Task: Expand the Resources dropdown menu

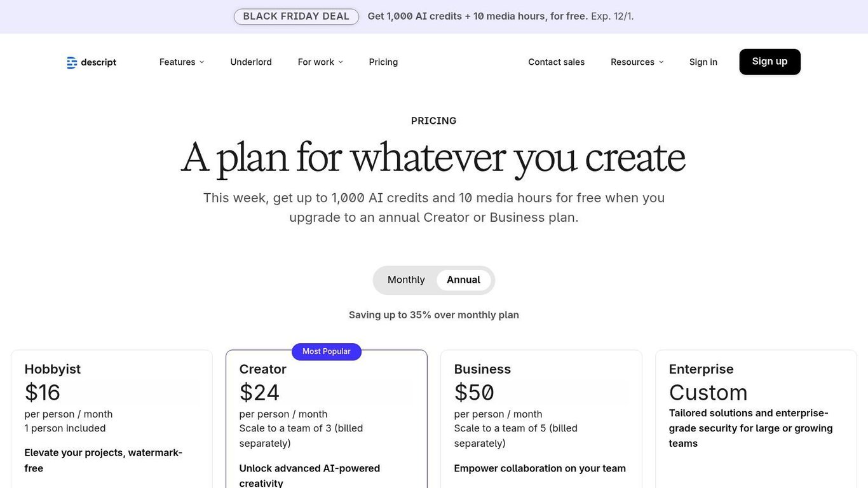Action: point(637,62)
